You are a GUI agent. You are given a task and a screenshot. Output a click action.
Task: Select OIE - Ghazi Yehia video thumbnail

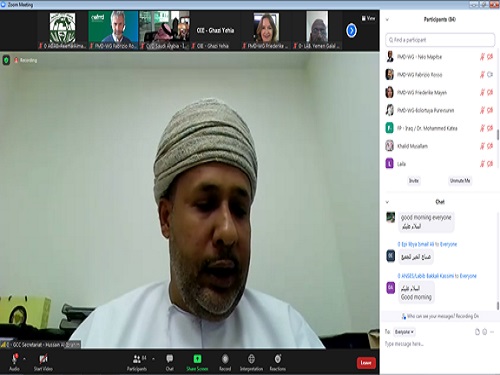tap(215, 31)
